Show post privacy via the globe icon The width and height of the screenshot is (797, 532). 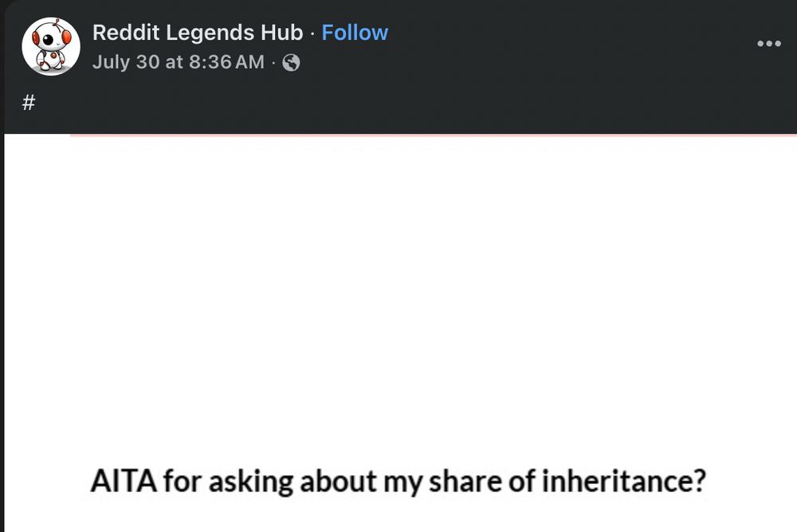(x=291, y=62)
